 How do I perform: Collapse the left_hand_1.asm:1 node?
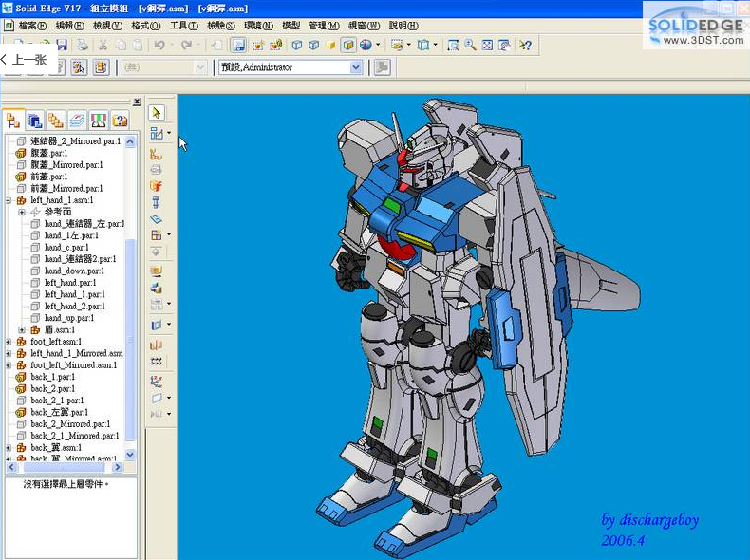point(9,200)
